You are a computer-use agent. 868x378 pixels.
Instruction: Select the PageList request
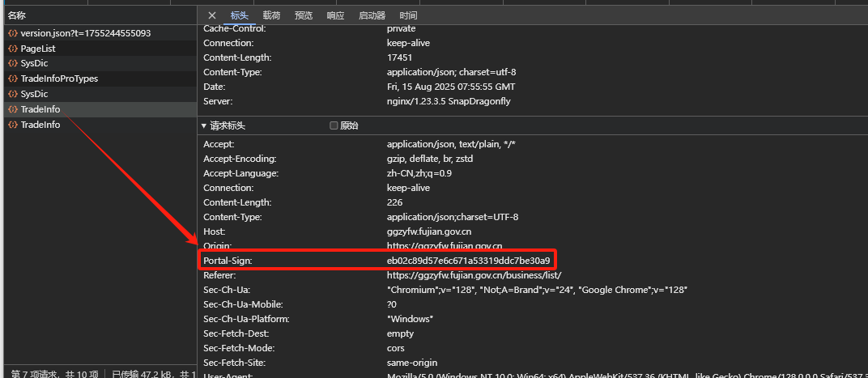[100, 49]
